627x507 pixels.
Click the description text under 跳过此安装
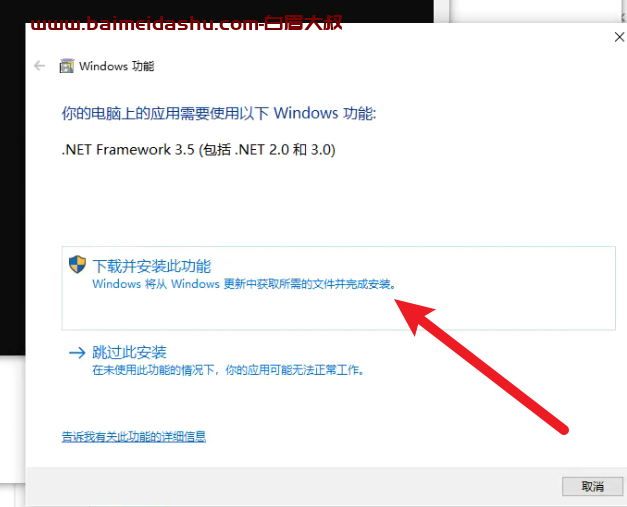[x=228, y=370]
